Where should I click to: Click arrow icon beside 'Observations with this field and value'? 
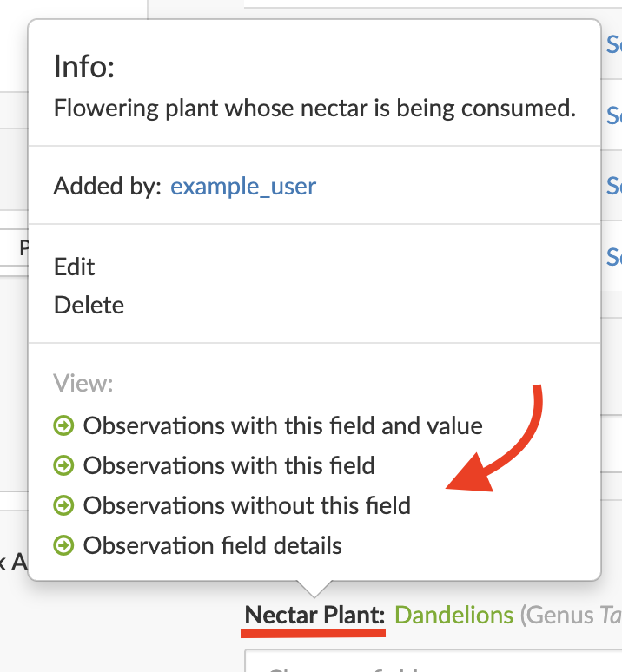pyautogui.click(x=63, y=425)
